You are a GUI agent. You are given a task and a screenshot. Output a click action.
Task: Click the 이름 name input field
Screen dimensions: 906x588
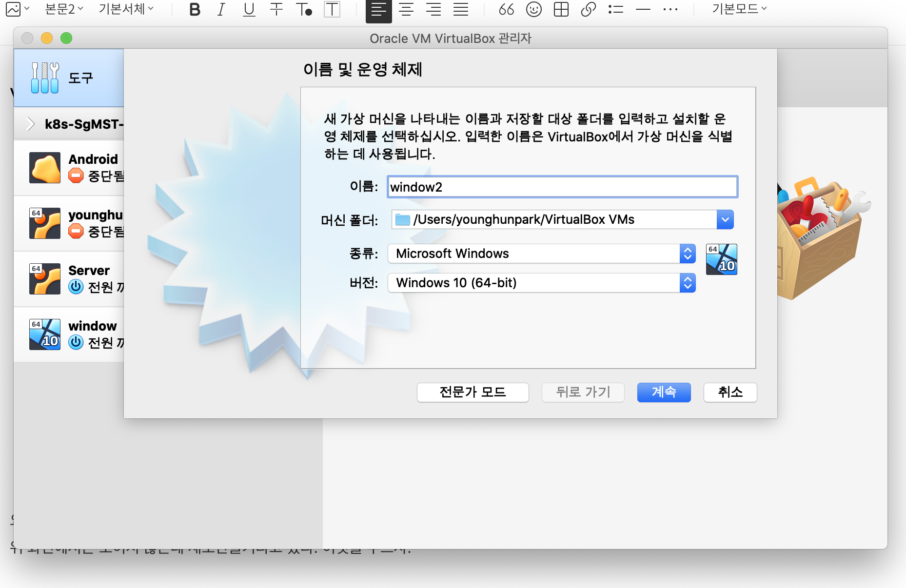pyautogui.click(x=562, y=187)
